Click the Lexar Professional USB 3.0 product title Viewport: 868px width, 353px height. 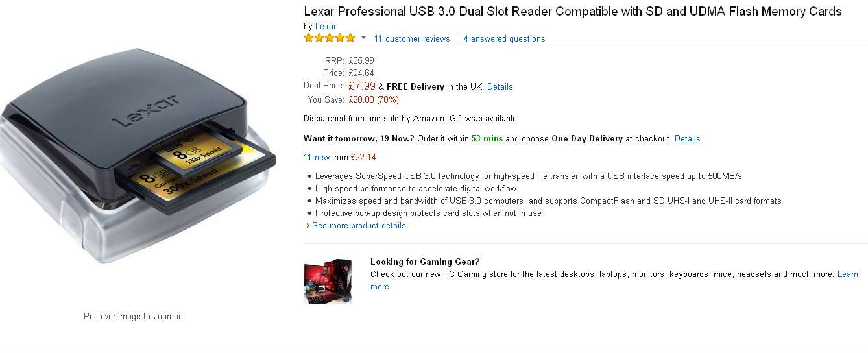click(572, 12)
